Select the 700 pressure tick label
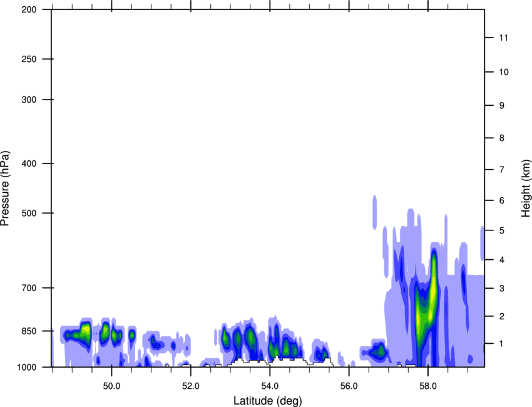Screen dimensions: 532x407 [x=29, y=288]
